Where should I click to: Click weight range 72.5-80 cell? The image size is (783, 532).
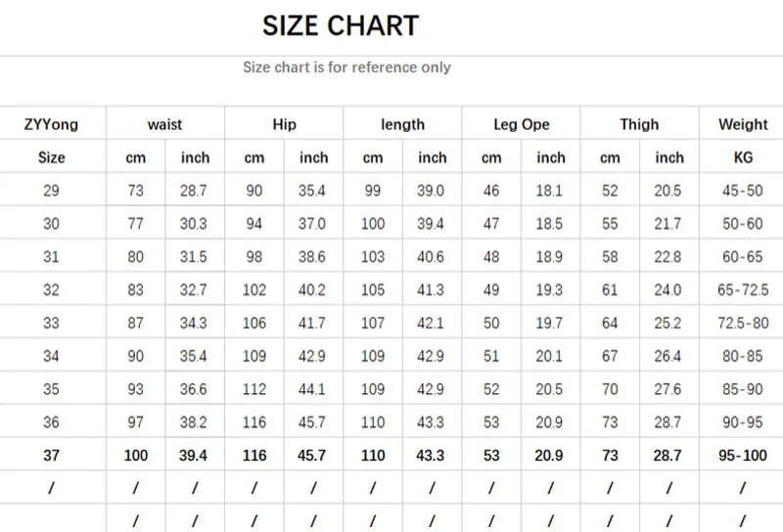pos(743,323)
